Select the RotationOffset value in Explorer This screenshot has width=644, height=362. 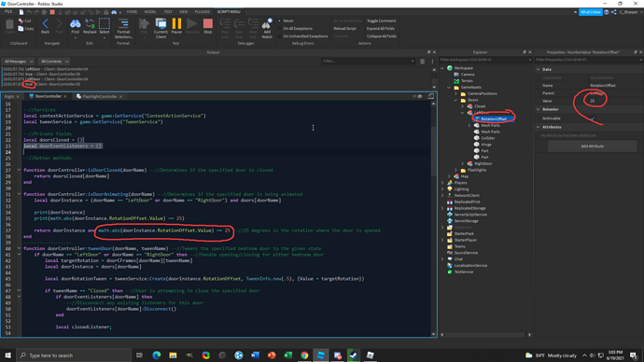point(494,118)
